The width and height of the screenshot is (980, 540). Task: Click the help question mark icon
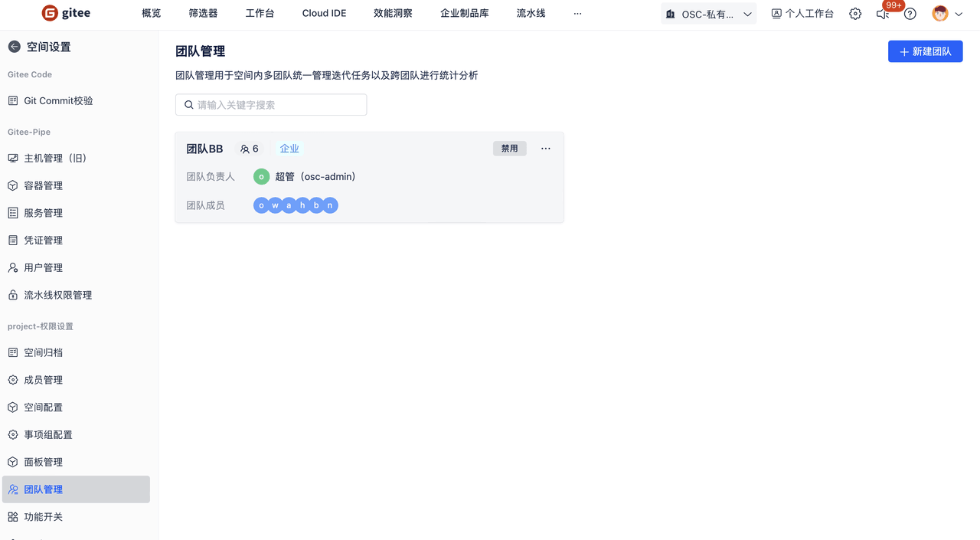coord(910,14)
